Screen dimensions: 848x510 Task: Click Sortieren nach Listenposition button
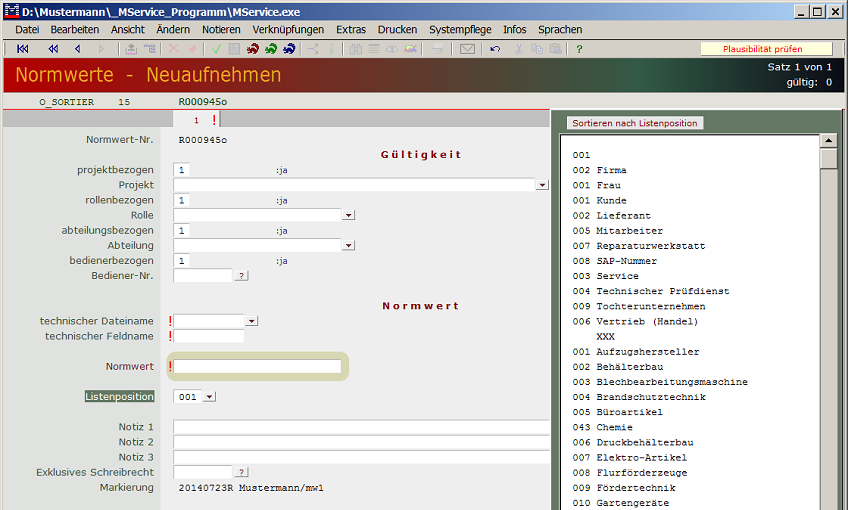pyautogui.click(x=634, y=123)
